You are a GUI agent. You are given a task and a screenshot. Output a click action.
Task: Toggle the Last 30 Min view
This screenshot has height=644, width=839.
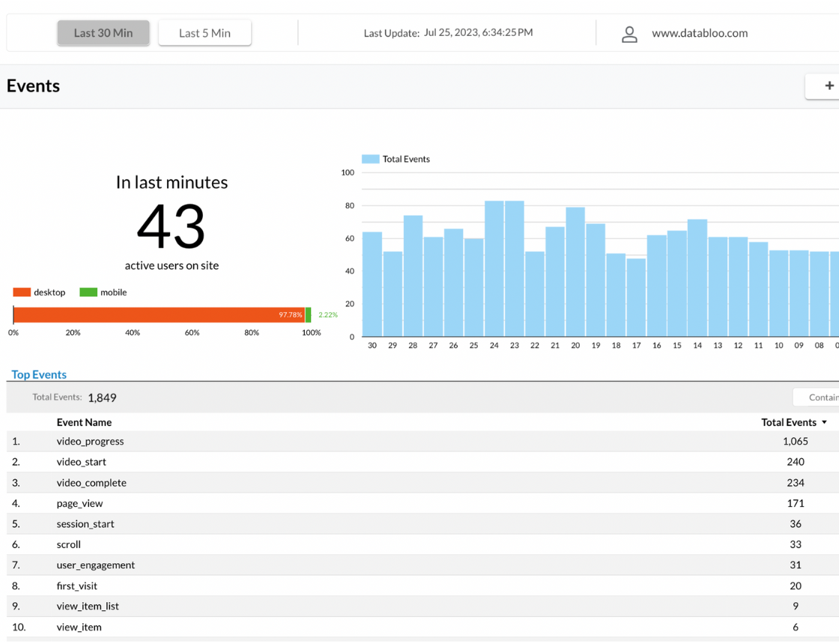pyautogui.click(x=103, y=33)
